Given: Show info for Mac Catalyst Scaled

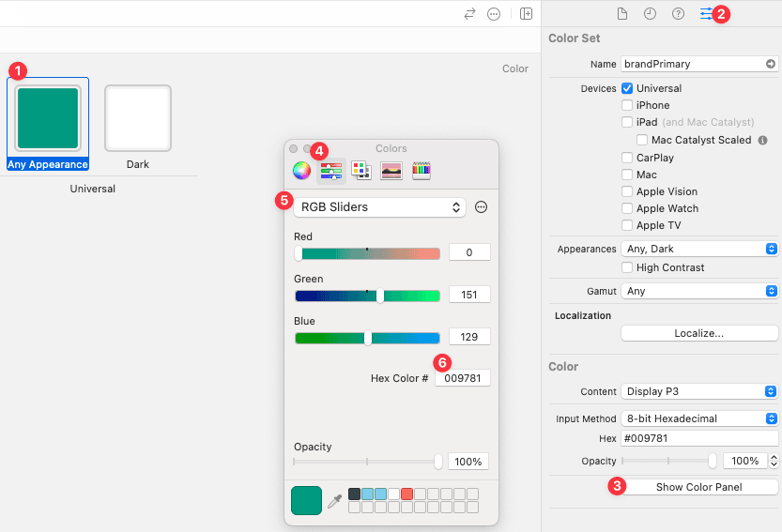Looking at the screenshot, I should coord(762,140).
